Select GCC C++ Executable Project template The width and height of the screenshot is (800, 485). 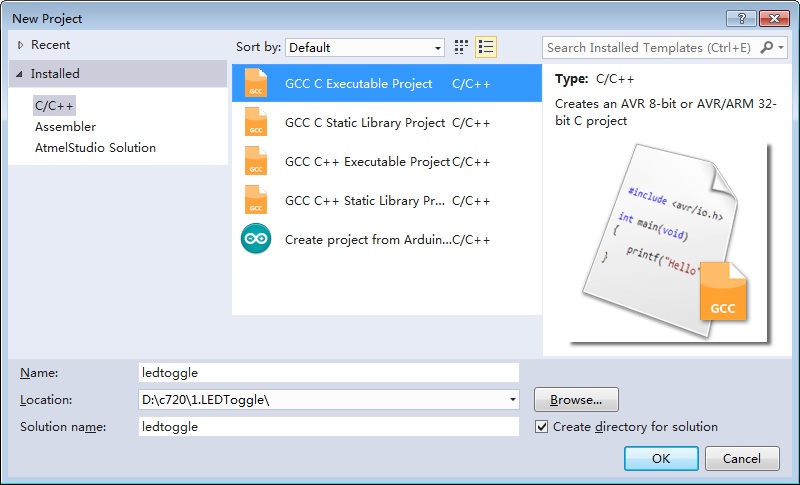(x=387, y=161)
